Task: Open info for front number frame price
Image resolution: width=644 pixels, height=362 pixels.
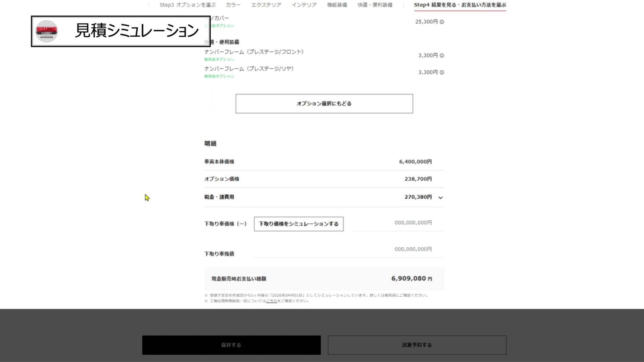Action: click(442, 56)
